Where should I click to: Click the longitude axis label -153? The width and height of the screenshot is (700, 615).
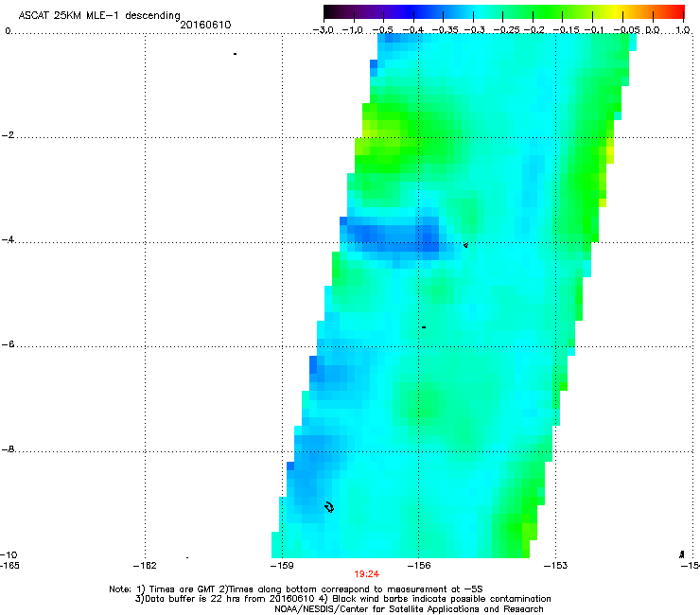(556, 566)
